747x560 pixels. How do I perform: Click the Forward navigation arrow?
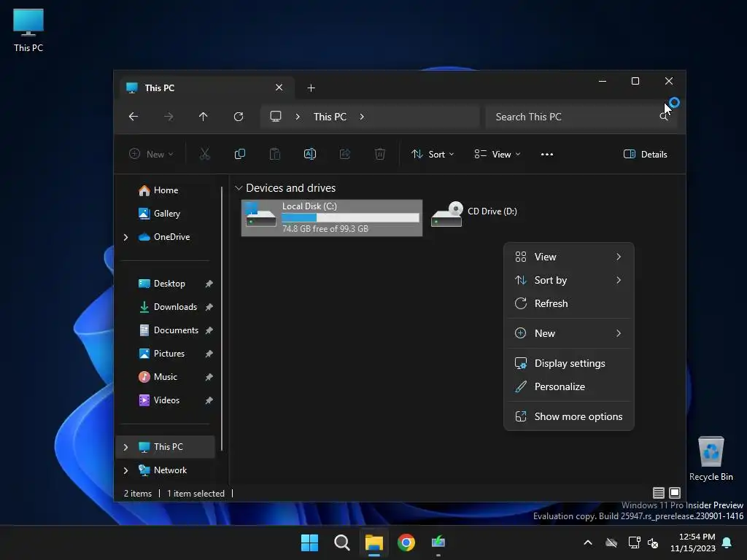(x=169, y=117)
